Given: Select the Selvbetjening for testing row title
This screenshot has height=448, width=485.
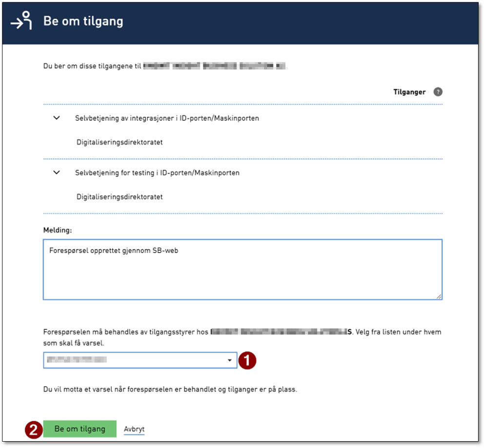Looking at the screenshot, I should (x=157, y=173).
